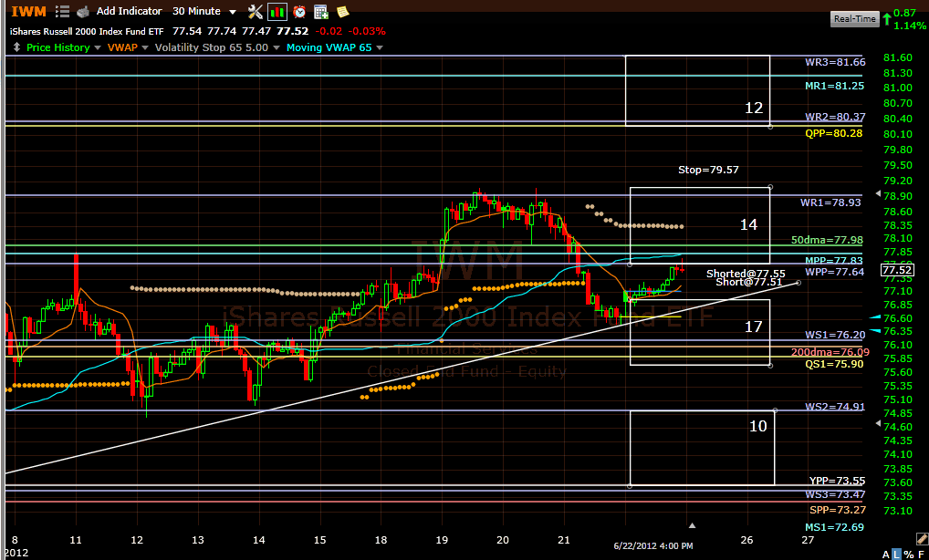Click the 81.60 price scale value

[x=898, y=57]
